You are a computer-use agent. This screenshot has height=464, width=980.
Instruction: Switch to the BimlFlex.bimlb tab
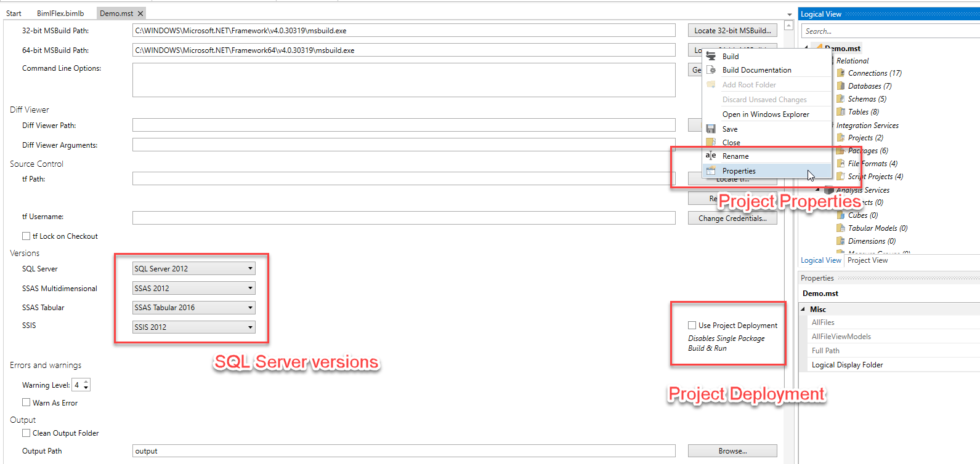[x=60, y=14]
